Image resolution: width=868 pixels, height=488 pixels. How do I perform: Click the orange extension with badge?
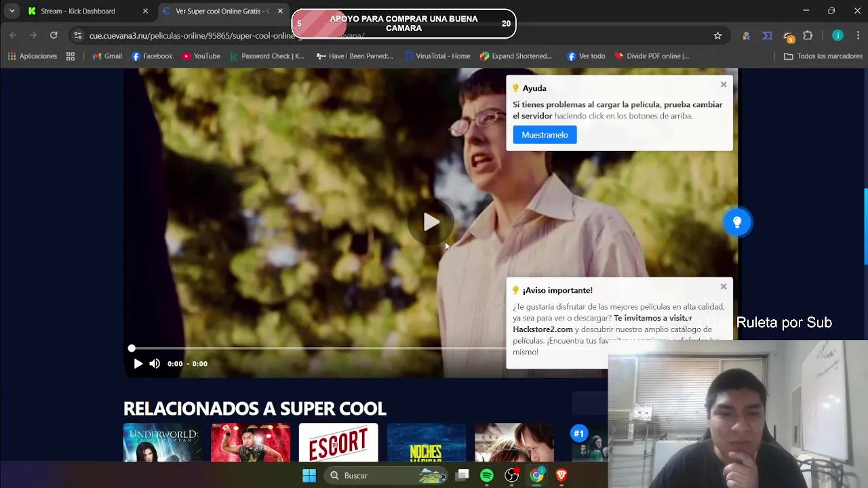click(x=788, y=36)
